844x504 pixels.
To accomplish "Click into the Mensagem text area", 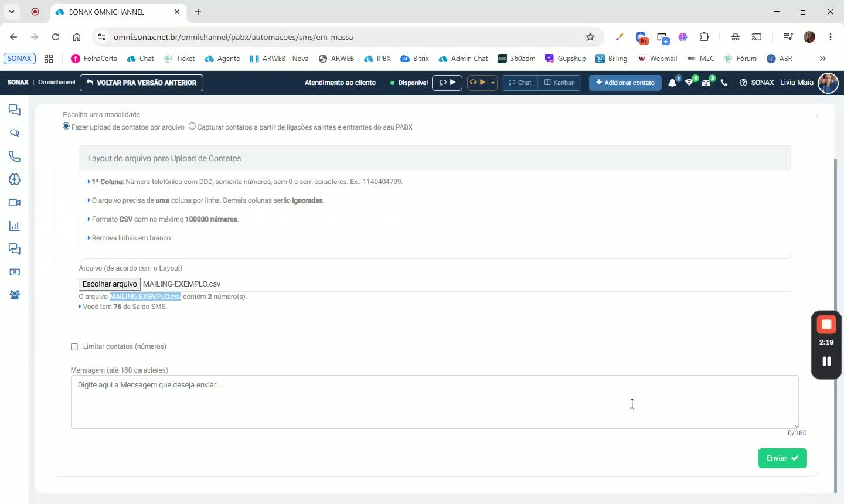I will [434, 402].
